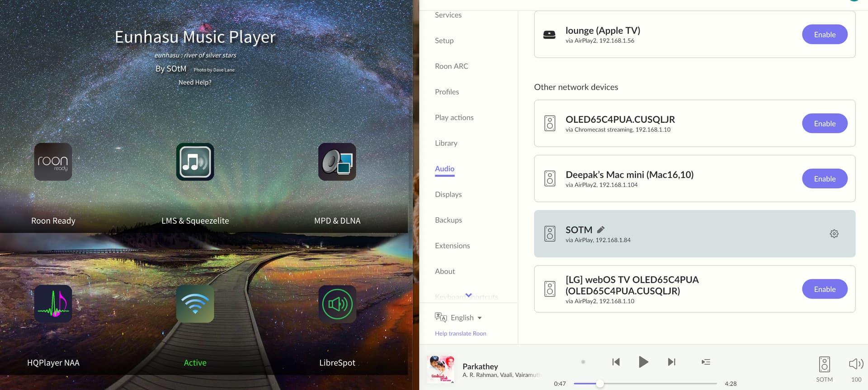
Task: Open SOTM device settings gear
Action: coord(834,234)
